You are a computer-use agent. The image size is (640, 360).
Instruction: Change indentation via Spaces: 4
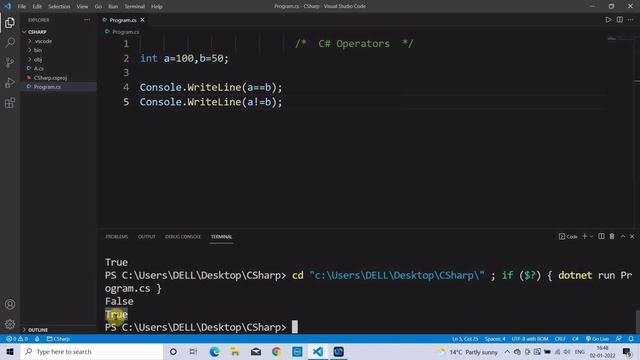[x=495, y=339]
